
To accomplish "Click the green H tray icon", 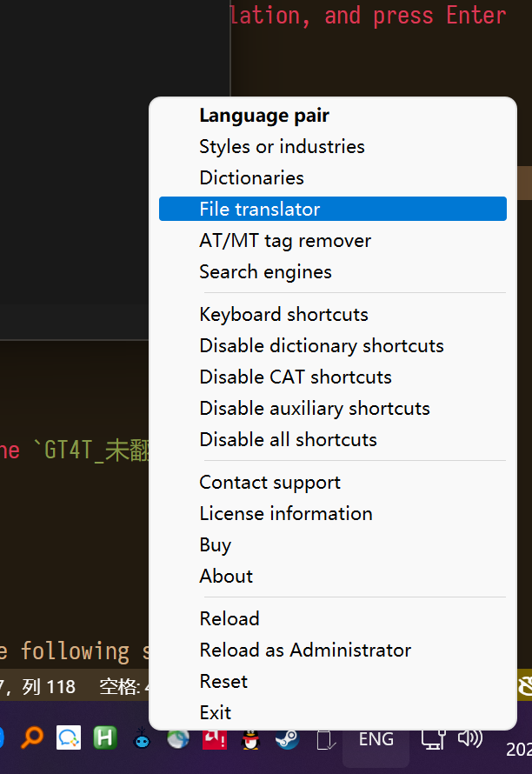I will (x=105, y=738).
